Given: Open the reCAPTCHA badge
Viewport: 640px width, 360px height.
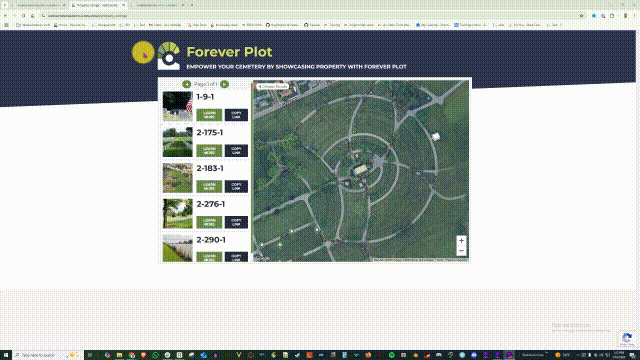Looking at the screenshot, I should pyautogui.click(x=627, y=338).
